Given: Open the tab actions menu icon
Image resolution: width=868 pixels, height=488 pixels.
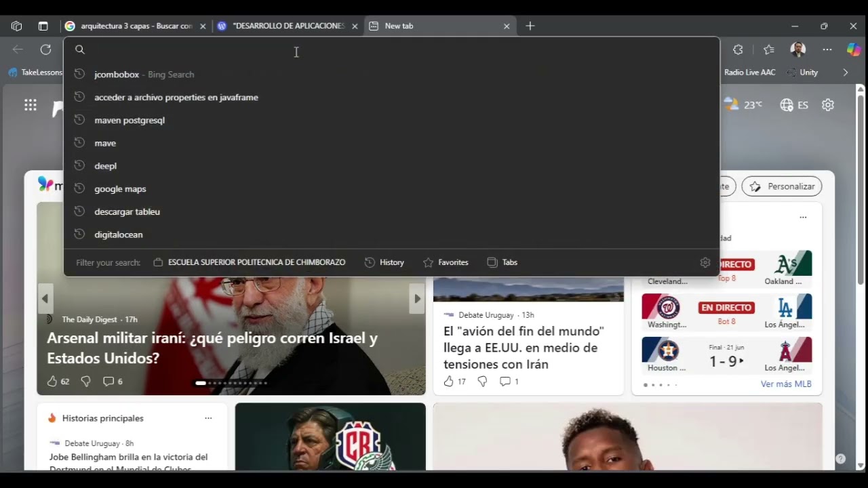Looking at the screenshot, I should click(43, 26).
